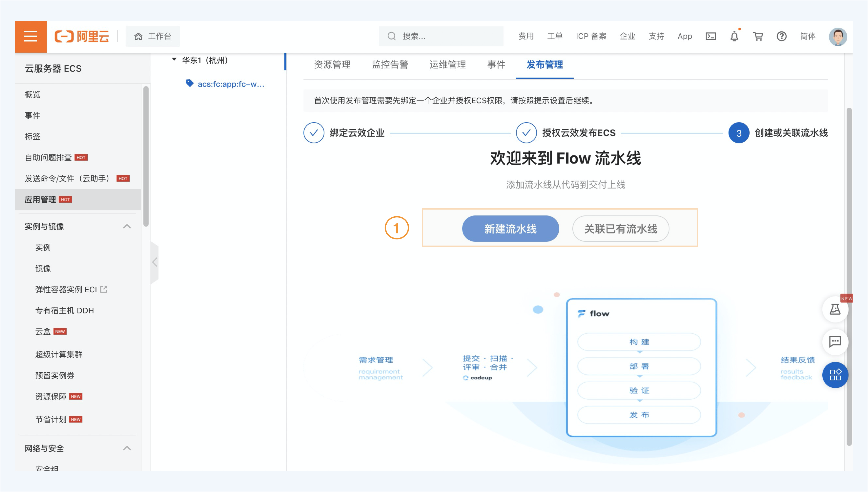Click the blue tag icon beside acs:fc:app
Viewport: 868px width, 492px height.
(190, 83)
